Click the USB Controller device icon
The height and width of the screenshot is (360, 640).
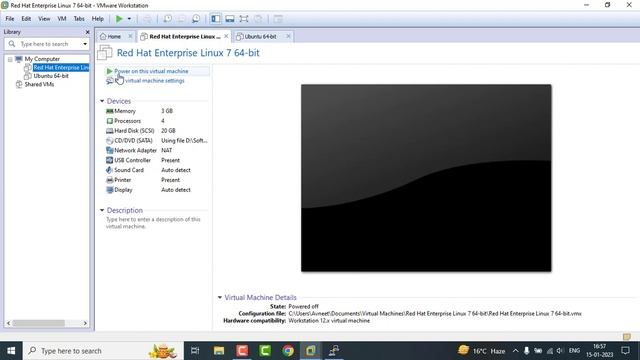click(x=109, y=160)
